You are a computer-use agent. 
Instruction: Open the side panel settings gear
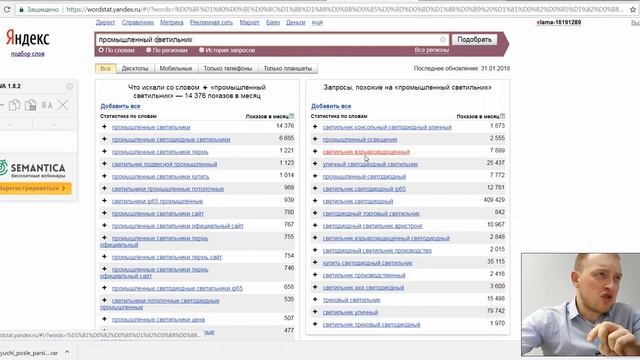click(x=70, y=86)
